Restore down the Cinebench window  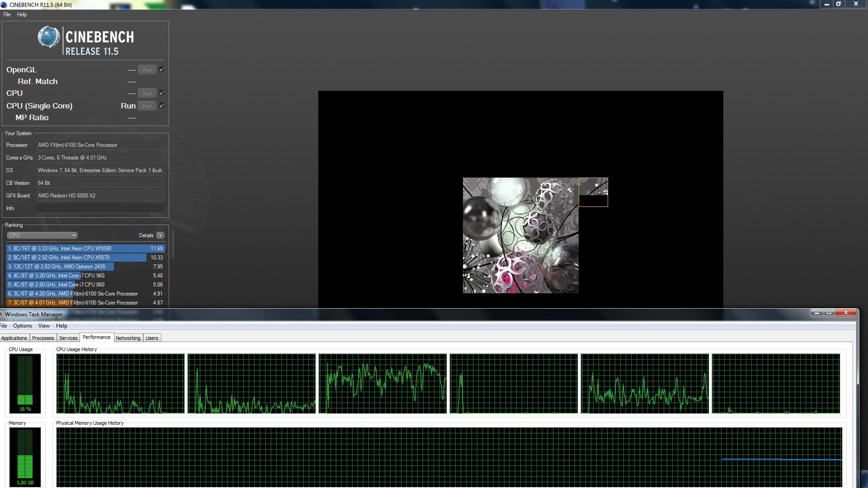838,4
